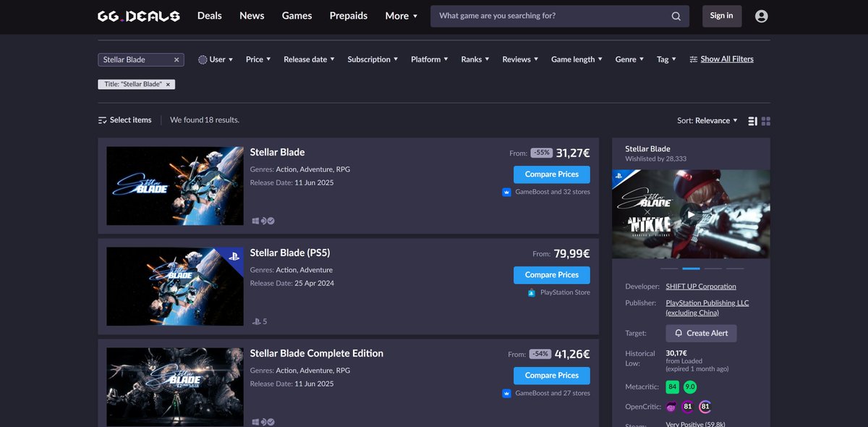
Task: Switch to list view layout
Action: tap(753, 121)
